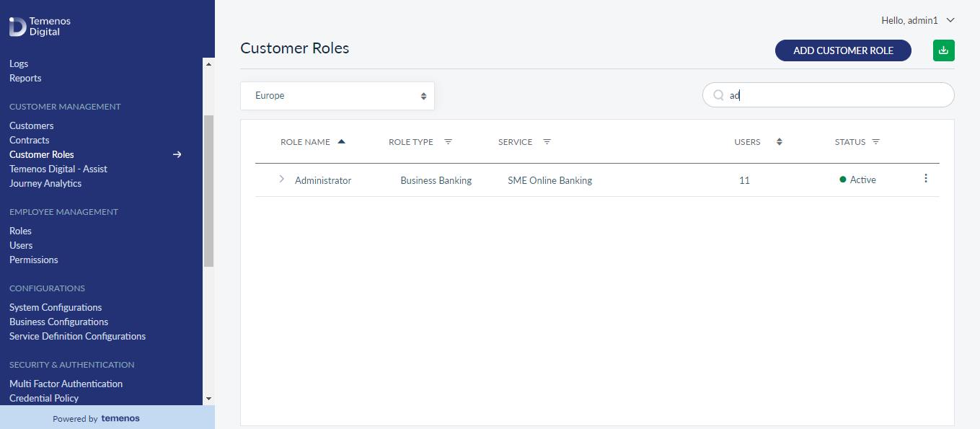The image size is (980, 429).
Task: Click the sidebar scroll-down arrow
Action: pos(209,398)
